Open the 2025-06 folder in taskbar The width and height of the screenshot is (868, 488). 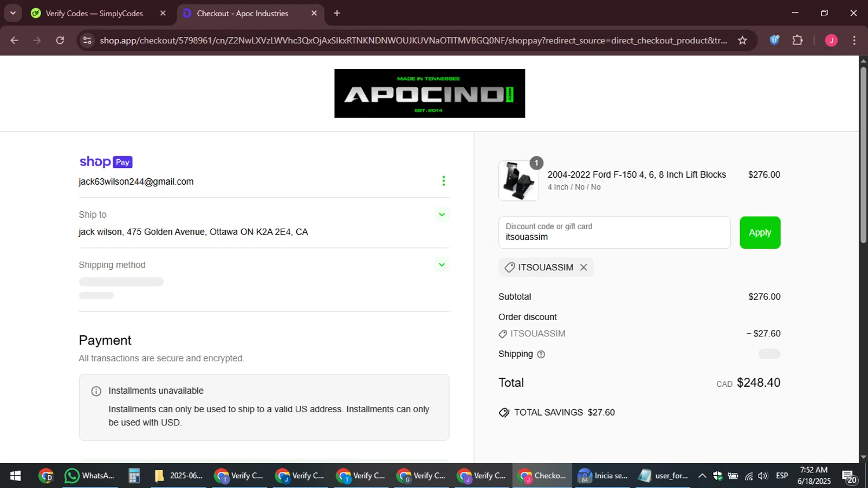coord(179,476)
